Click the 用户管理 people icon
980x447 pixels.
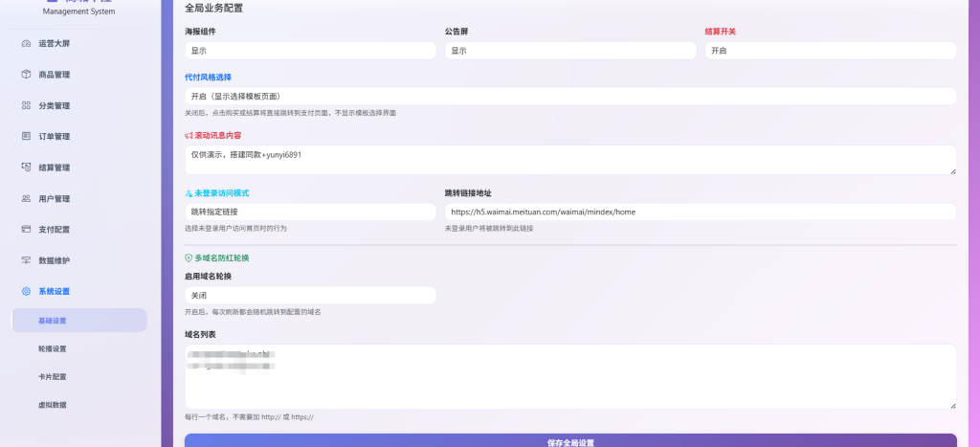click(x=26, y=199)
